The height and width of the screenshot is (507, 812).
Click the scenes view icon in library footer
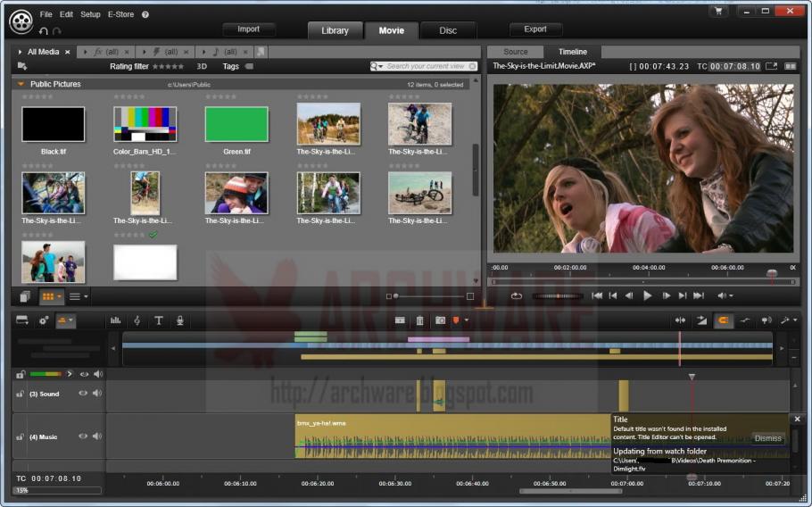(x=25, y=296)
